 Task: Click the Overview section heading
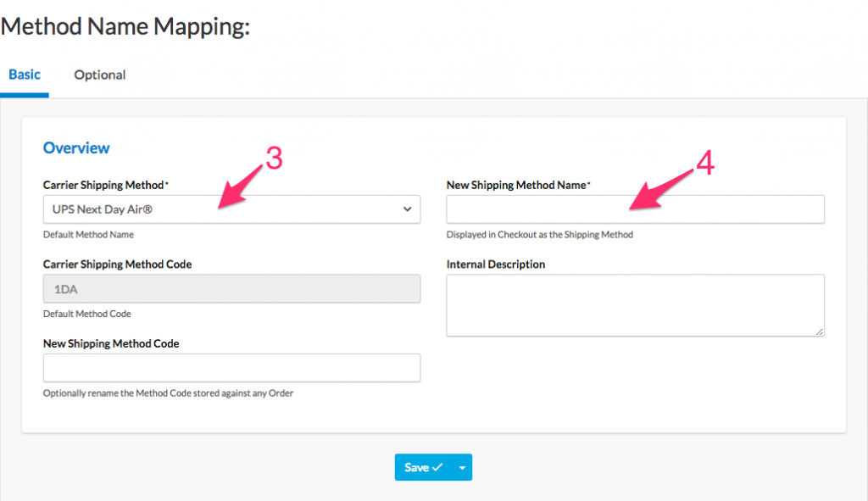(x=76, y=148)
